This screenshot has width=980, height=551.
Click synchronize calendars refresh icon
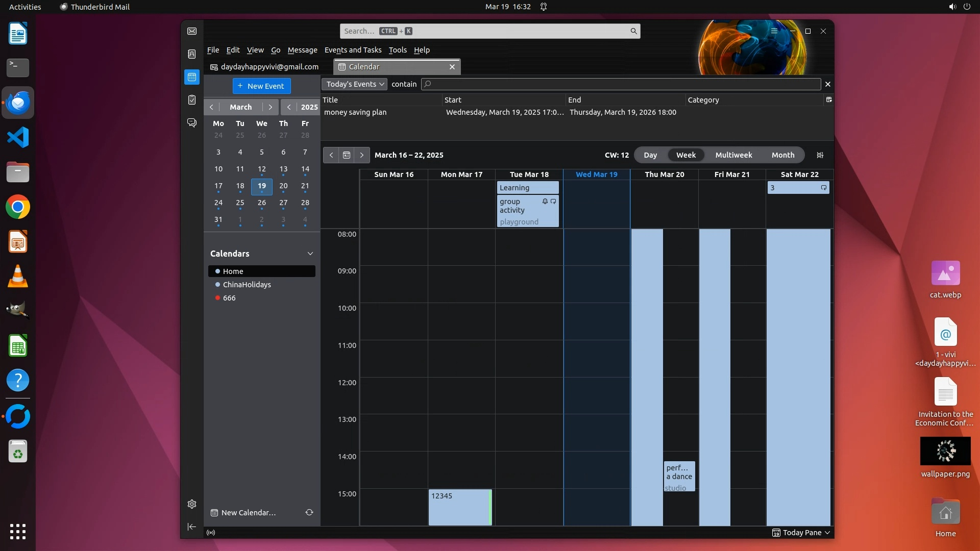pyautogui.click(x=309, y=512)
